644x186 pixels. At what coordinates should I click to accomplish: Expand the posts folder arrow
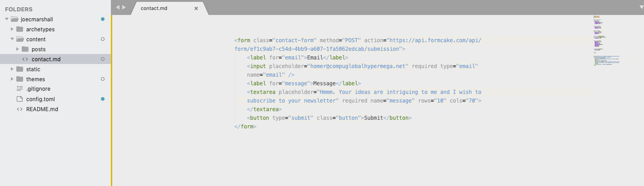[x=18, y=49]
